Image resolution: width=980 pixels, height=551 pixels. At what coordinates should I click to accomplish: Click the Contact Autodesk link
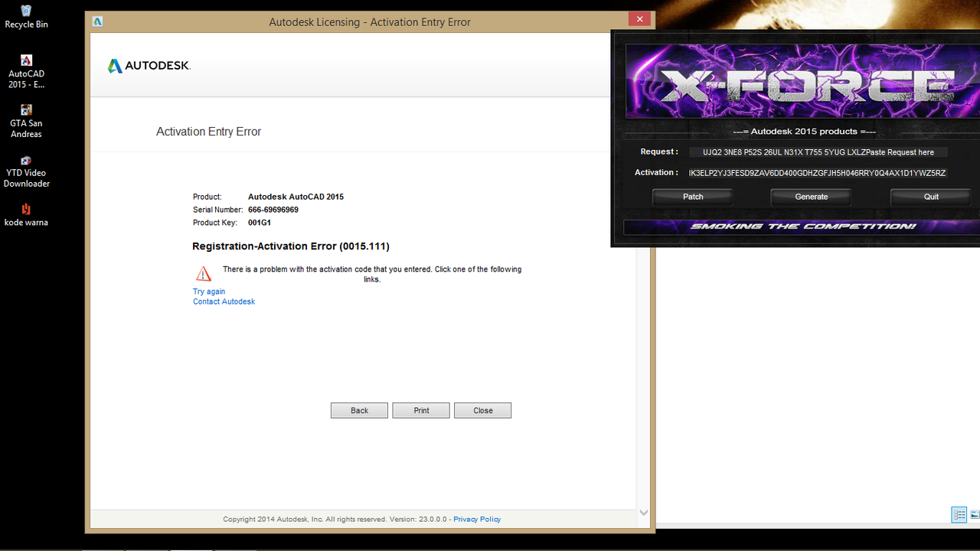tap(224, 302)
